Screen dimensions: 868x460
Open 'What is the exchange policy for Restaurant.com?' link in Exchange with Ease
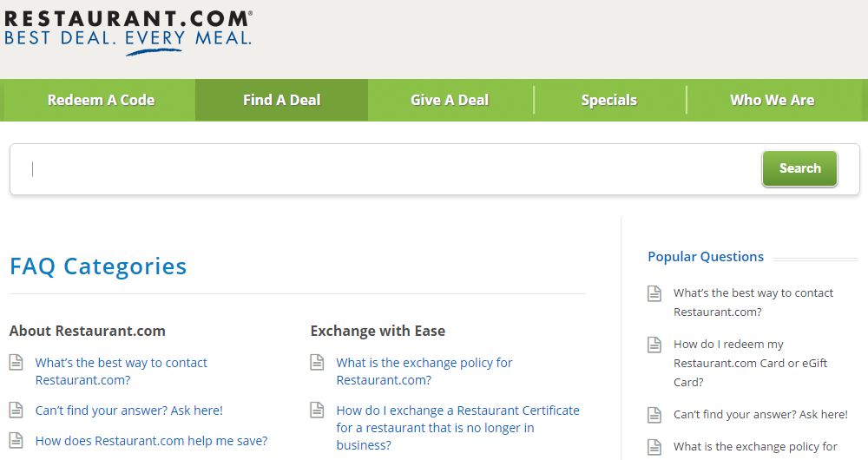(424, 371)
